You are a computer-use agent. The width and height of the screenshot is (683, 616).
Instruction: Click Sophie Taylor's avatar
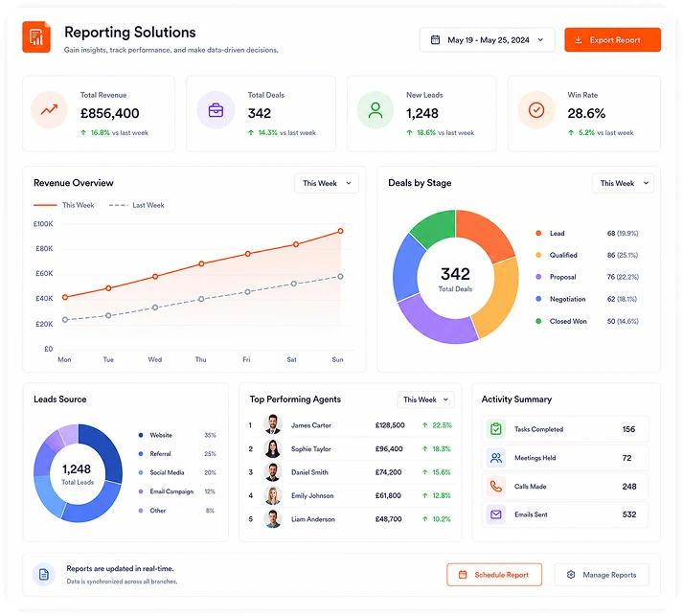273,448
